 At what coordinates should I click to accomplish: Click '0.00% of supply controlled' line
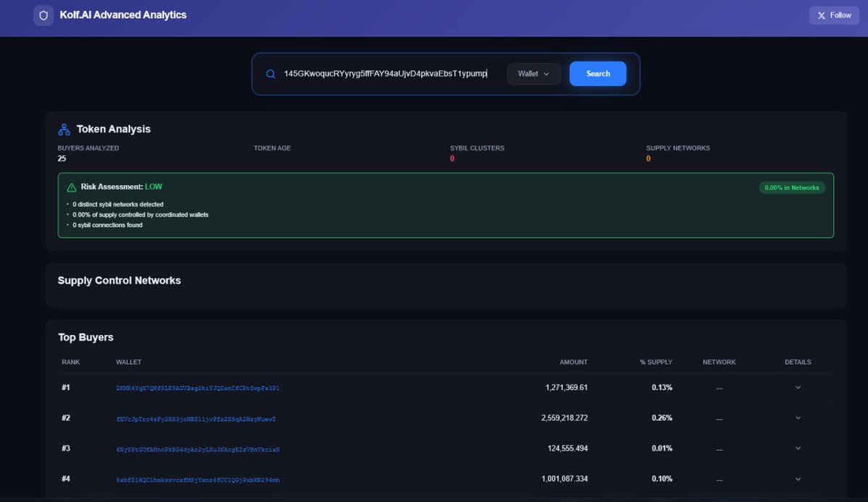coord(140,215)
